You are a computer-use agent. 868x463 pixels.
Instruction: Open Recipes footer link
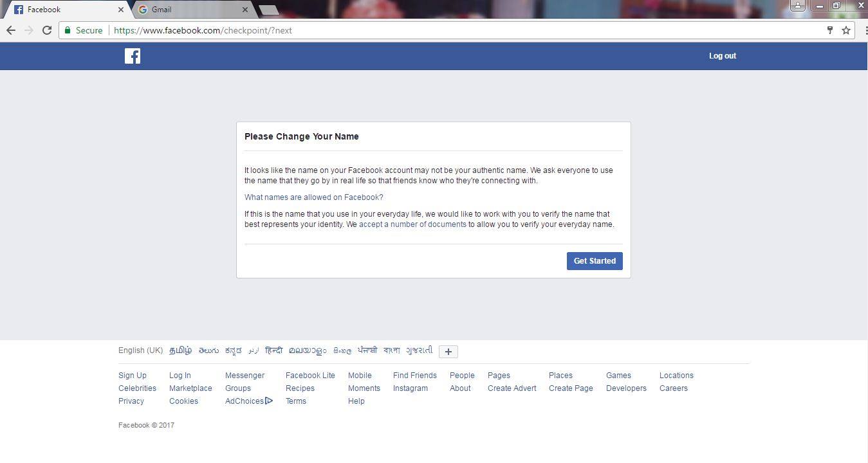click(x=300, y=388)
